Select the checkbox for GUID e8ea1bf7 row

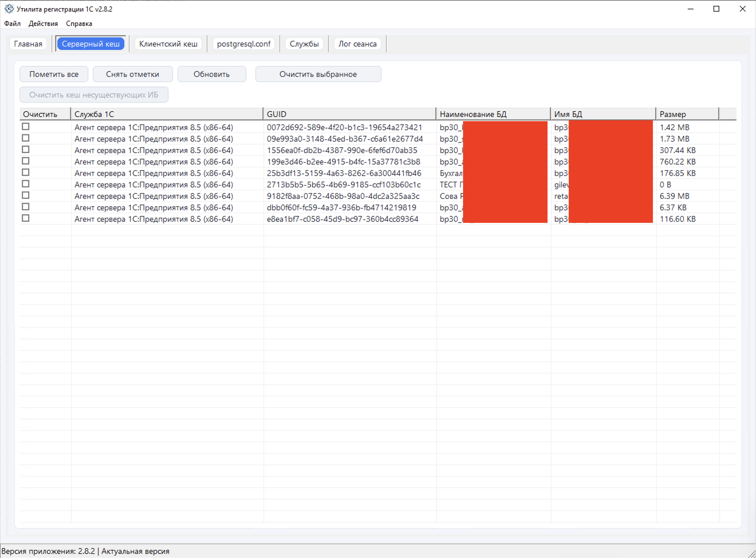(26, 219)
